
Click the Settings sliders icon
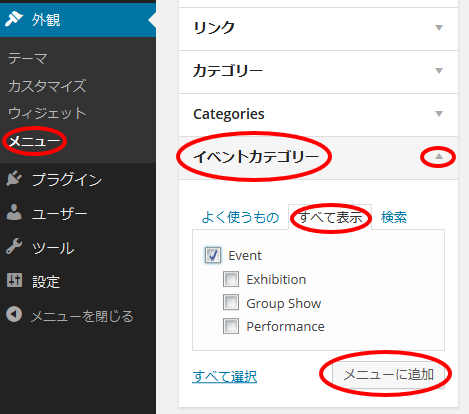(x=14, y=280)
